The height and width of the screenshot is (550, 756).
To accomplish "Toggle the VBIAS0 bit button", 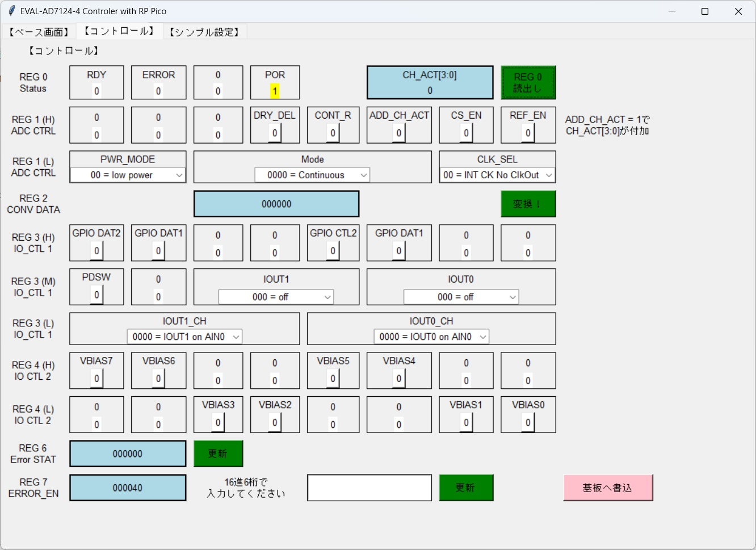I will coord(528,423).
